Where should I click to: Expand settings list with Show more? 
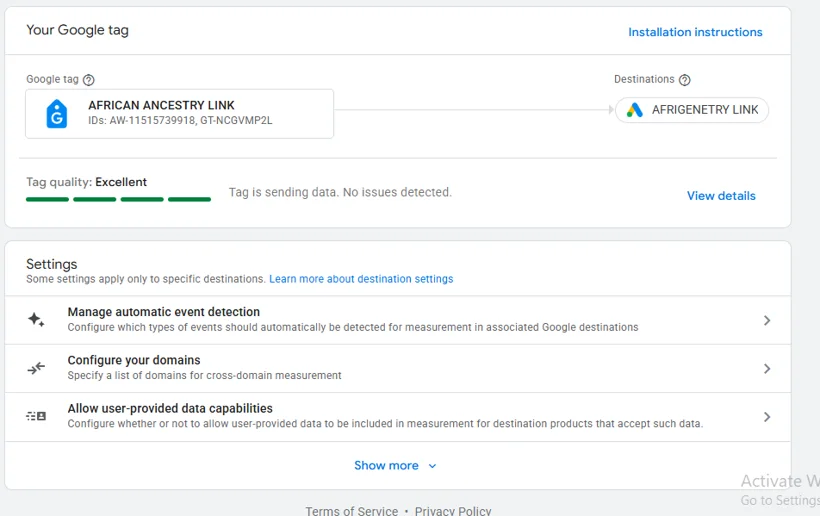395,465
